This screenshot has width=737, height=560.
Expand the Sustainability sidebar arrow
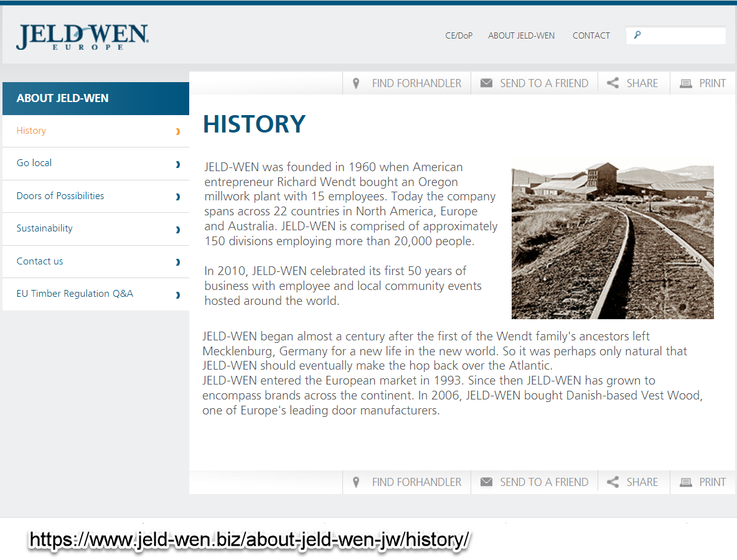tap(177, 229)
